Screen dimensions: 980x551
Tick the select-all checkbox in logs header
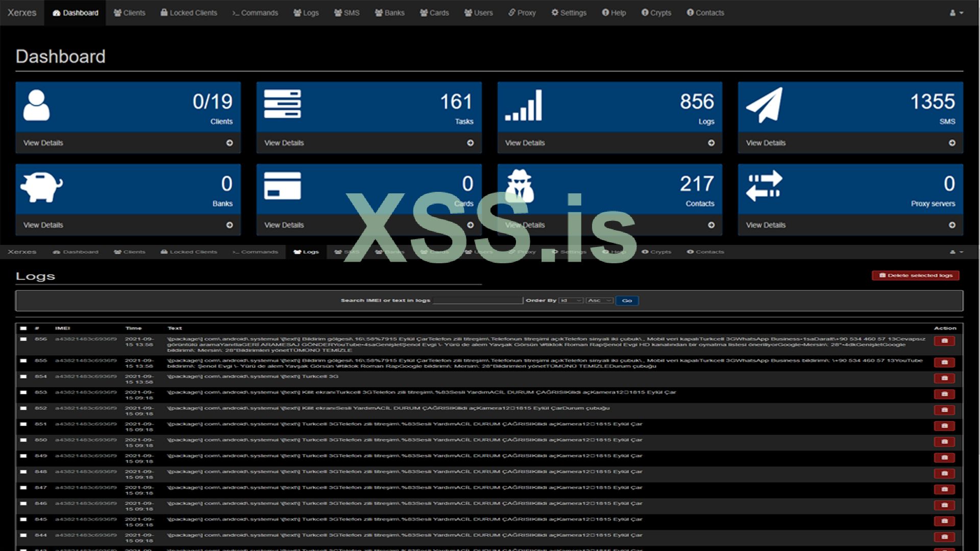23,328
